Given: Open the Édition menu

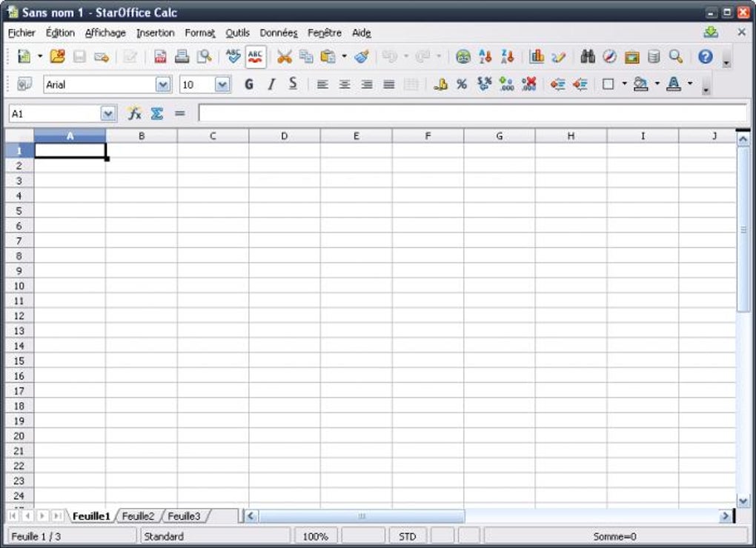Looking at the screenshot, I should pyautogui.click(x=60, y=33).
